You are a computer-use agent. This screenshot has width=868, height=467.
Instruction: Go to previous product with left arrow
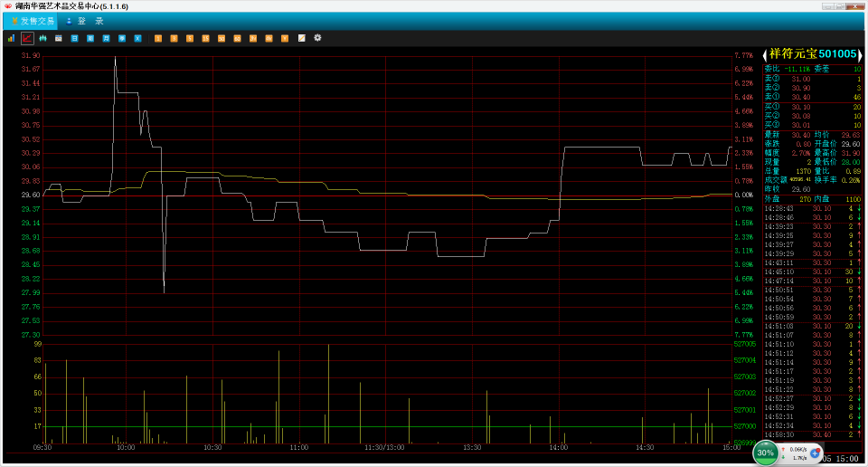click(765, 54)
